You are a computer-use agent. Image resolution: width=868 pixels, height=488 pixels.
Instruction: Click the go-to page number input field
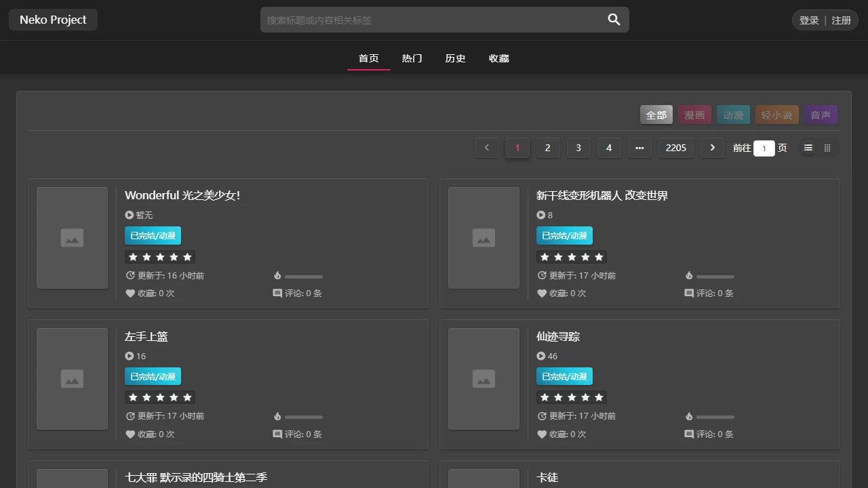point(764,148)
